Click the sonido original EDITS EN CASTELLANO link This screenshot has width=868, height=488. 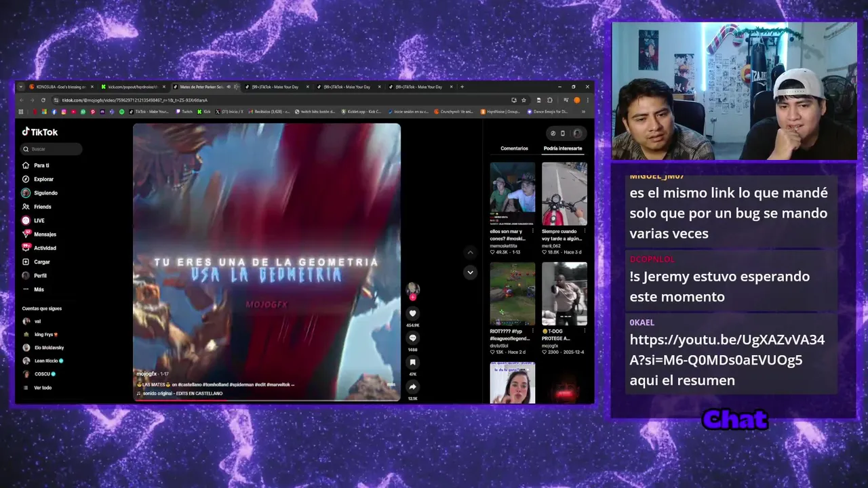click(180, 393)
